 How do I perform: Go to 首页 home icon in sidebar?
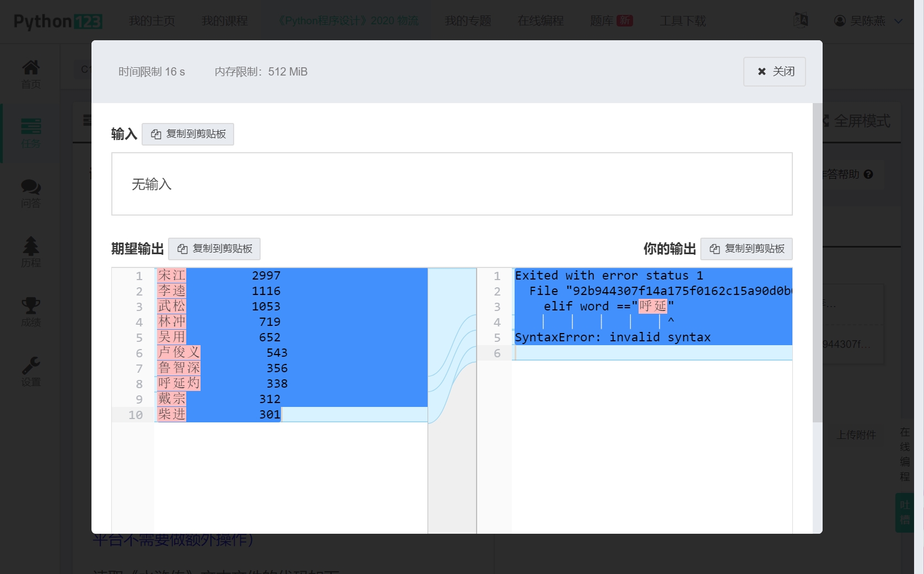coord(31,74)
